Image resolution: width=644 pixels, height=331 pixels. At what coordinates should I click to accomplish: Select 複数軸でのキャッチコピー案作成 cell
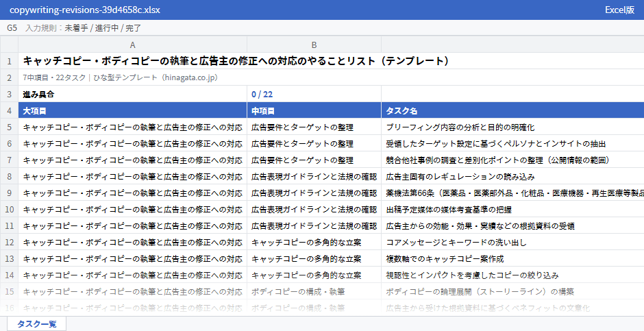512,259
